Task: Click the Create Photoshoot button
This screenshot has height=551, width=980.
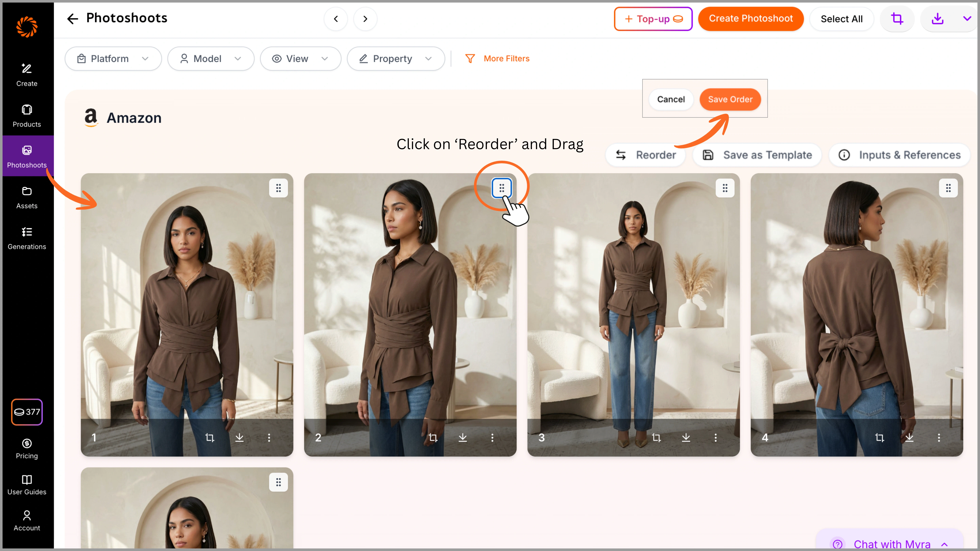Action: (751, 18)
